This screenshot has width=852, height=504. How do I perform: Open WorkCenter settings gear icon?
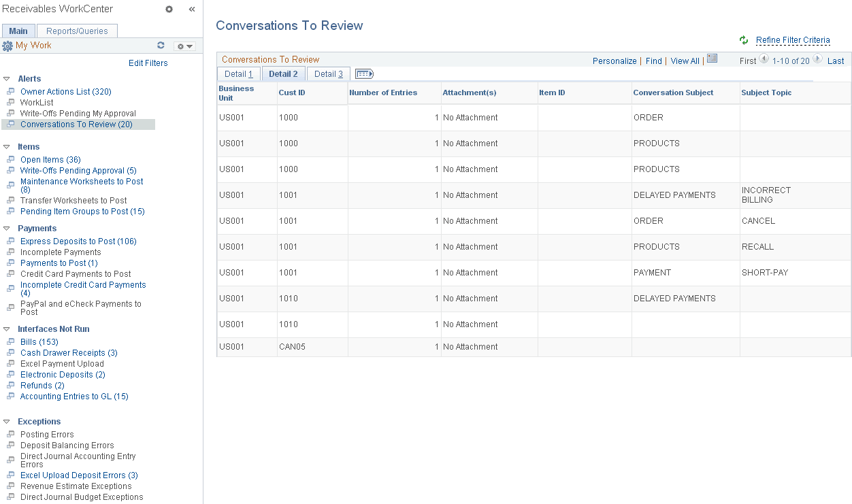click(169, 10)
